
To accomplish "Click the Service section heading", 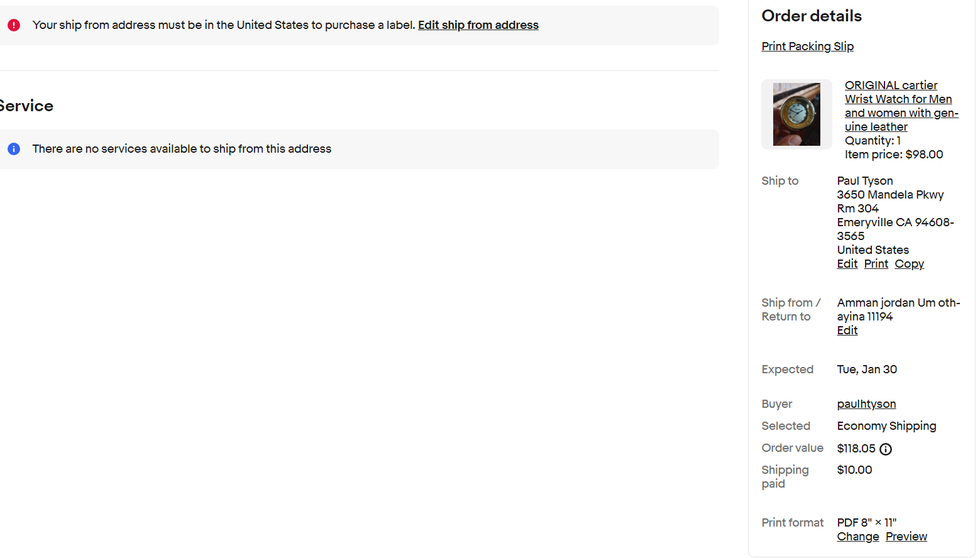I will [x=26, y=106].
